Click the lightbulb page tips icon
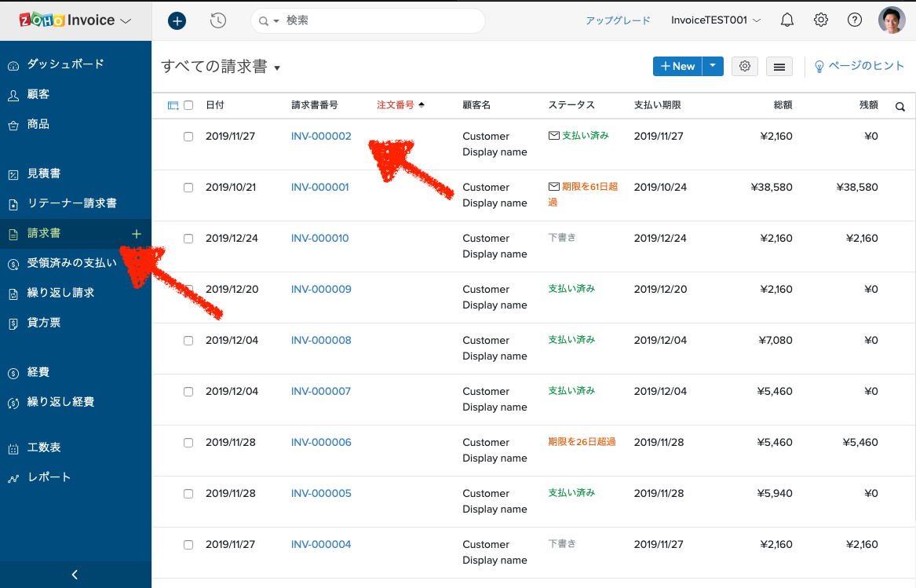916x588 pixels. click(x=819, y=67)
